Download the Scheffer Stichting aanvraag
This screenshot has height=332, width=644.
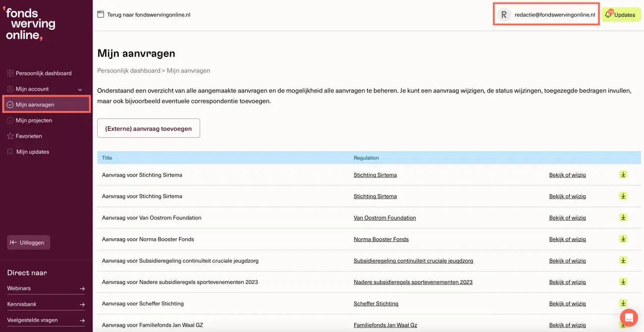(623, 303)
